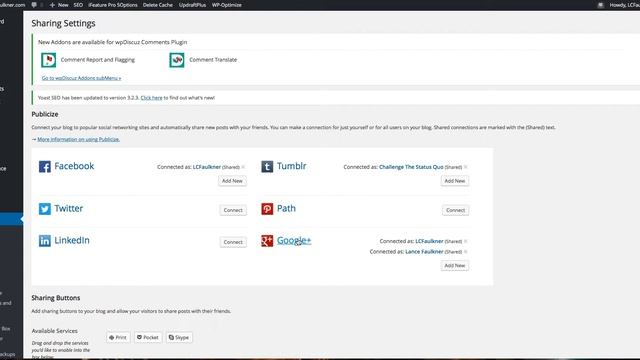The image size is (640, 360).
Task: Click the Tumblr logo icon
Action: click(267, 167)
